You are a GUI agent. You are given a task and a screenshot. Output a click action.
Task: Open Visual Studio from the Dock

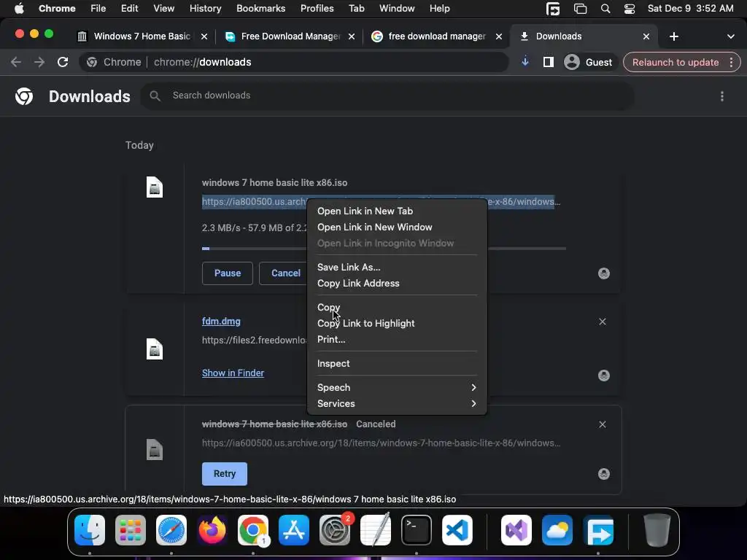coord(516,530)
